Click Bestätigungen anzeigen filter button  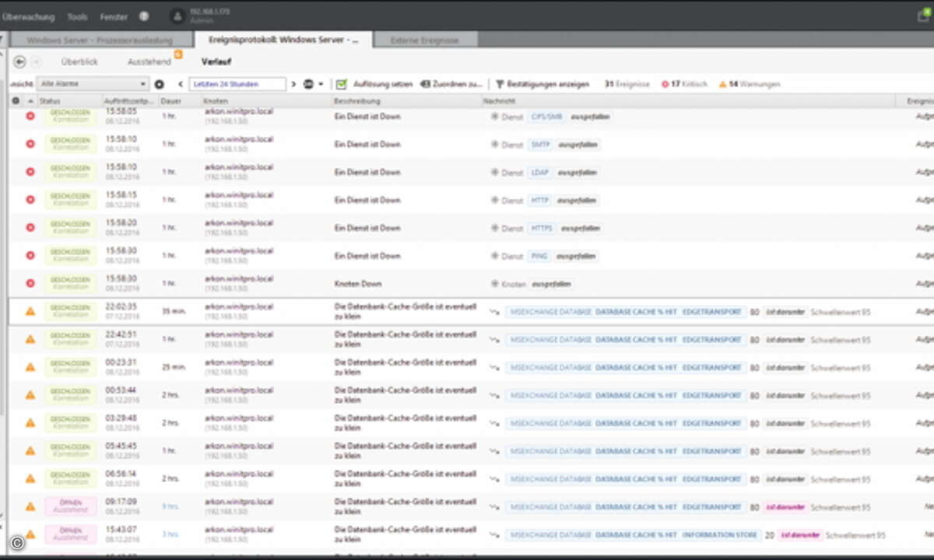tap(542, 84)
